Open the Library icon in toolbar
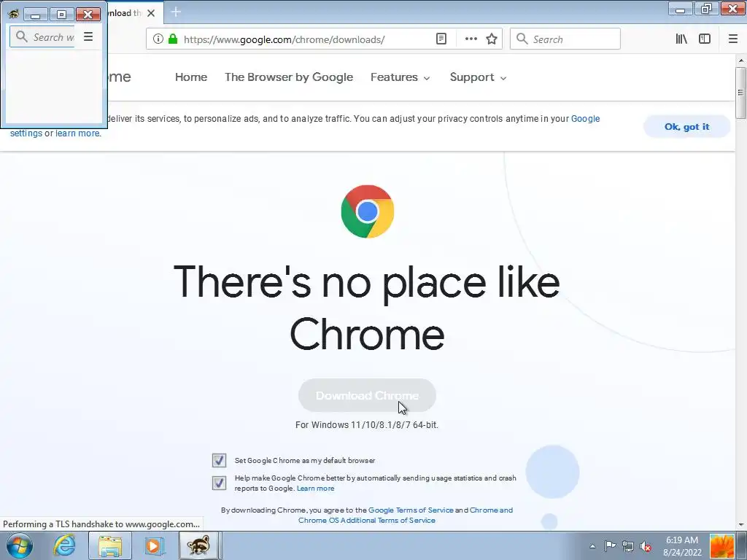Screen dimensions: 747x560 coord(681,39)
